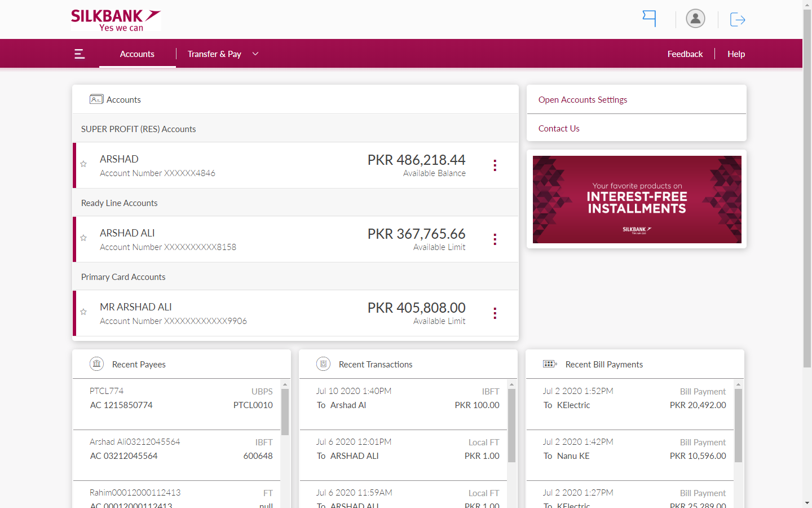Viewport: 812px width, 508px height.
Task: Open options menu for PKR 486,218.44 account
Action: 495,165
